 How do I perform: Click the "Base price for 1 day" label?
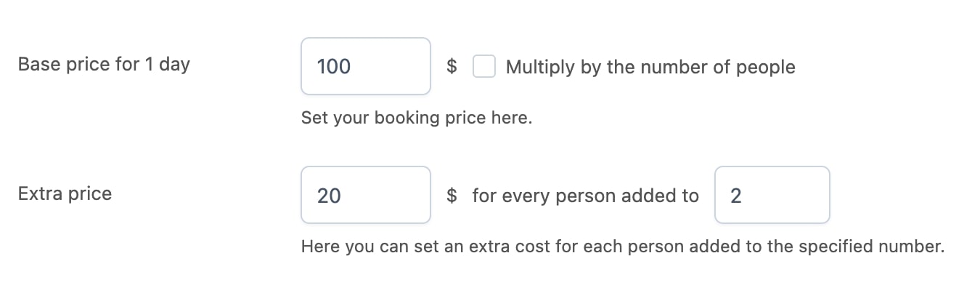[104, 64]
